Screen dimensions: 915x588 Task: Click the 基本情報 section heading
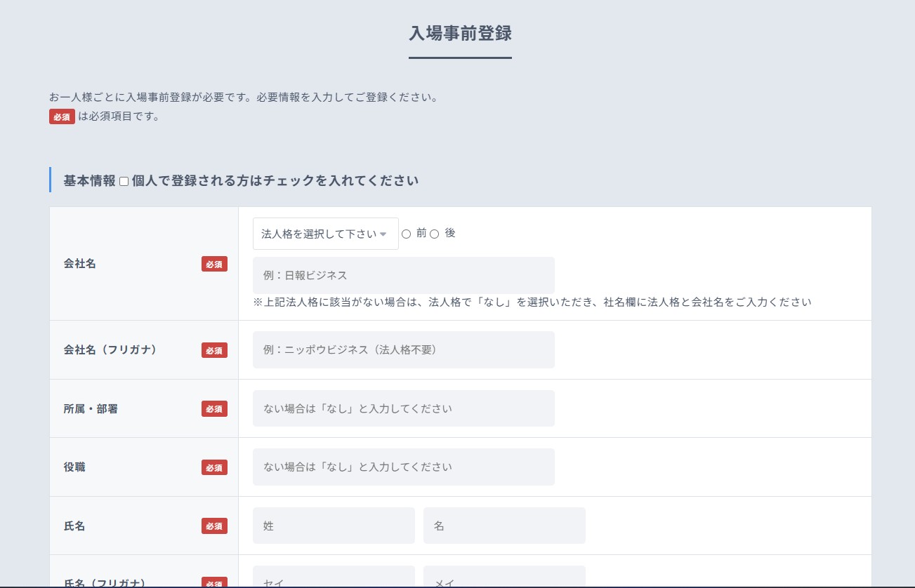[89, 180]
